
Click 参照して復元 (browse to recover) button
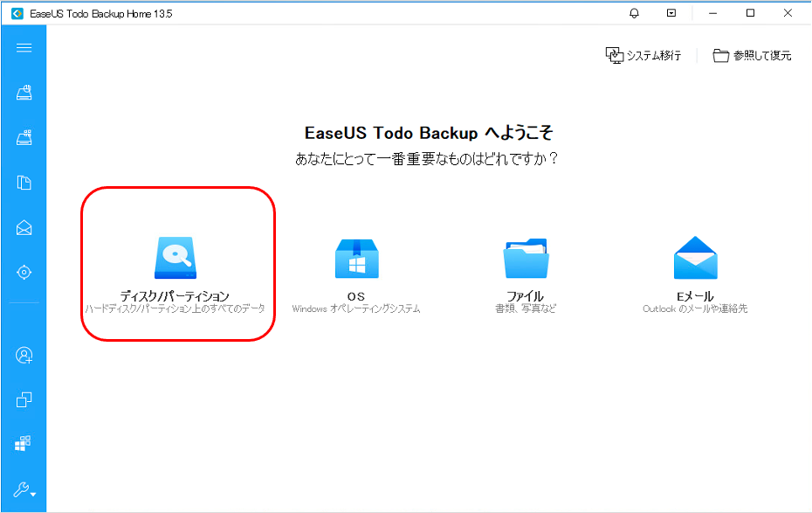(x=752, y=55)
